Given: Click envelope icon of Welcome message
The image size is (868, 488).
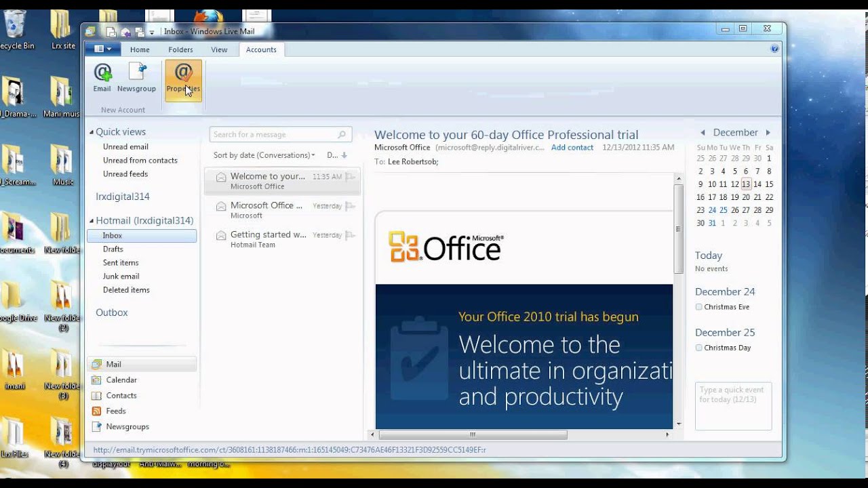Looking at the screenshot, I should (221, 177).
